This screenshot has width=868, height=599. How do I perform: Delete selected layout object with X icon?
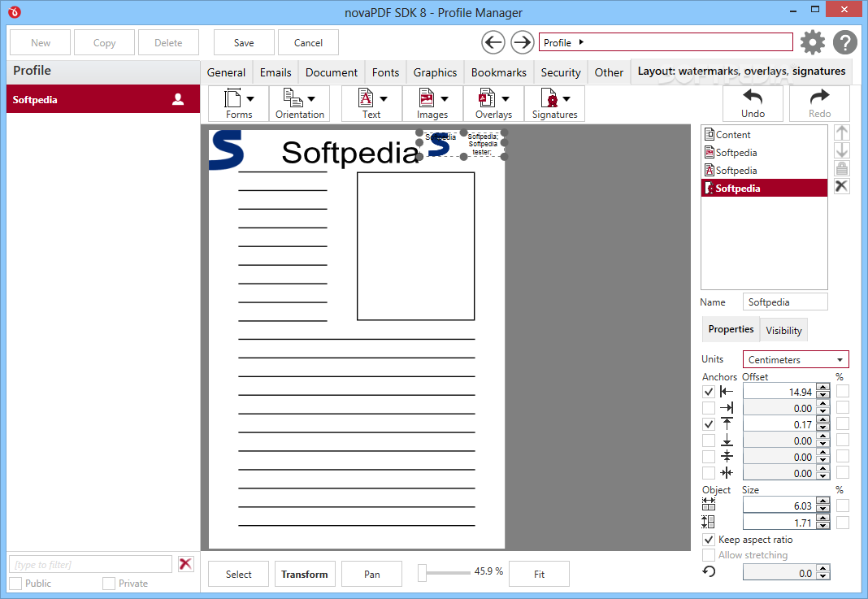[x=841, y=186]
